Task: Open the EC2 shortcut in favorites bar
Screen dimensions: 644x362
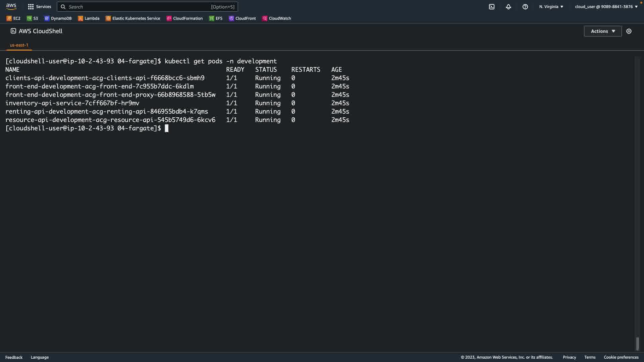Action: click(13, 18)
